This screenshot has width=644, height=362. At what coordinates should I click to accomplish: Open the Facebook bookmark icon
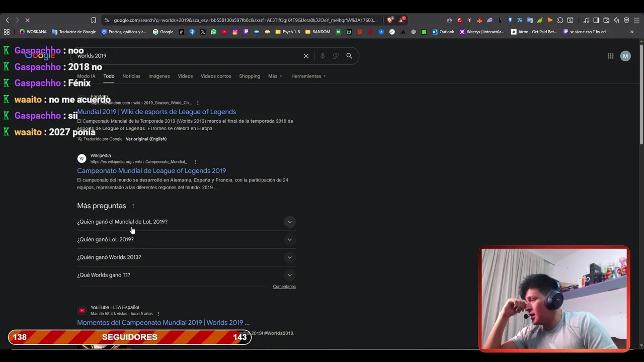pyautogui.click(x=192, y=32)
